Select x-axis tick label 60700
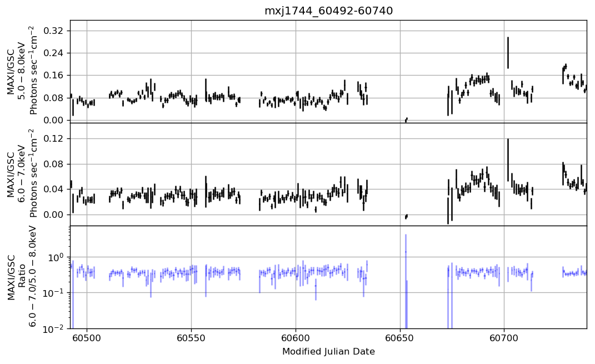The width and height of the screenshot is (595, 364). (504, 338)
